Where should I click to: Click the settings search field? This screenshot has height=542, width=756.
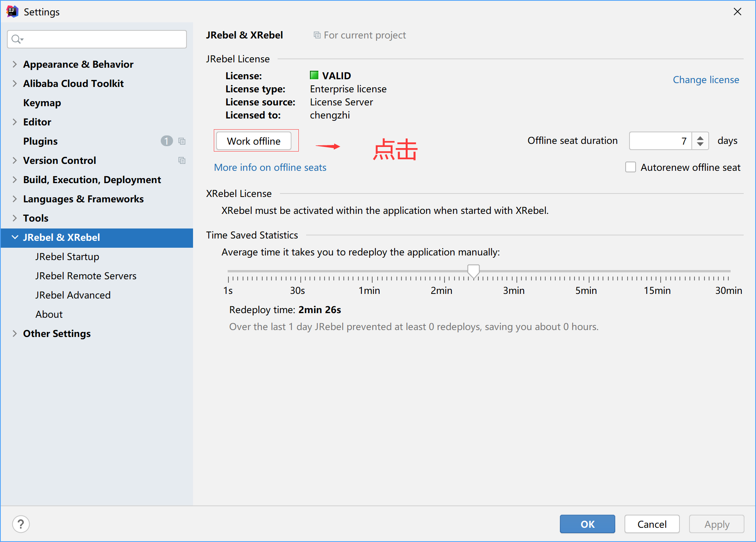coord(97,39)
